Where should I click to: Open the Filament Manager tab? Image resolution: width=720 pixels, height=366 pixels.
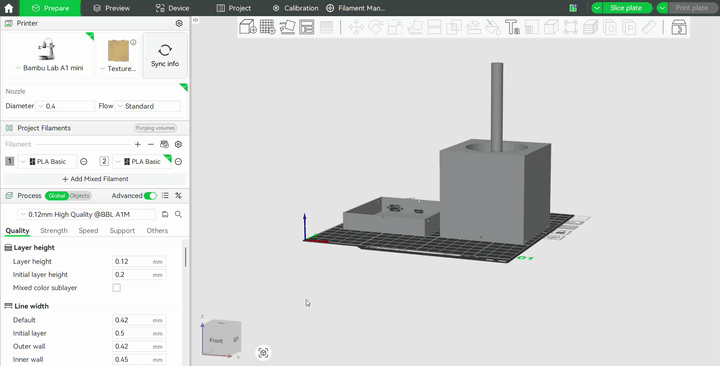tap(355, 8)
